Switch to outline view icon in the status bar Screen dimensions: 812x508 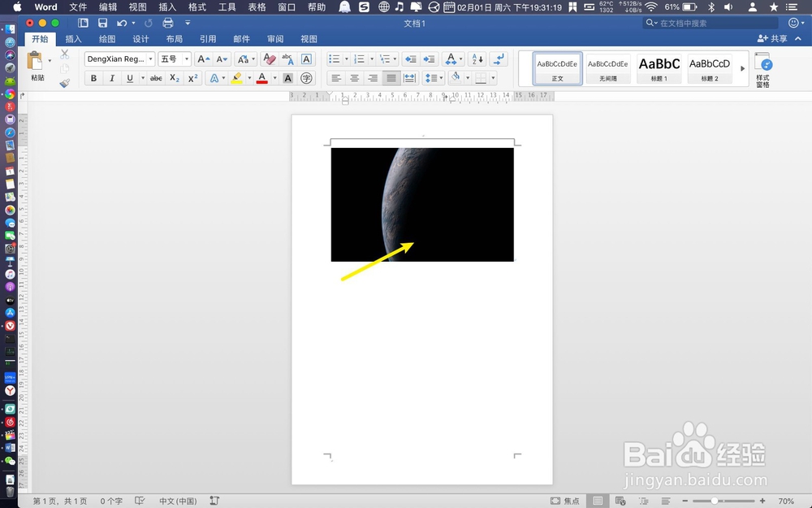pos(643,501)
